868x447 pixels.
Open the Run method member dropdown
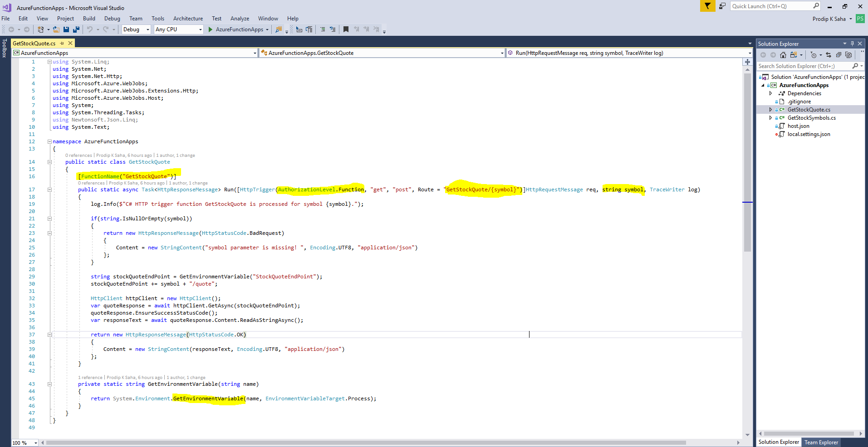click(629, 53)
